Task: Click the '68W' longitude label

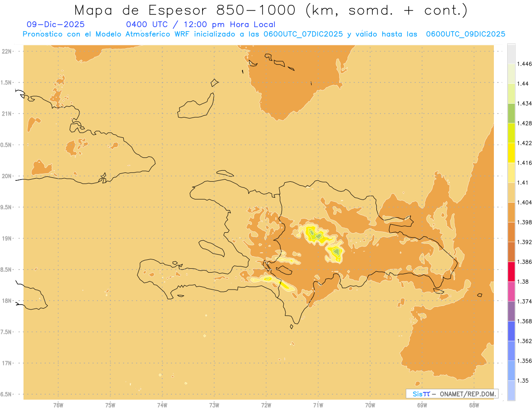Action: (x=474, y=405)
